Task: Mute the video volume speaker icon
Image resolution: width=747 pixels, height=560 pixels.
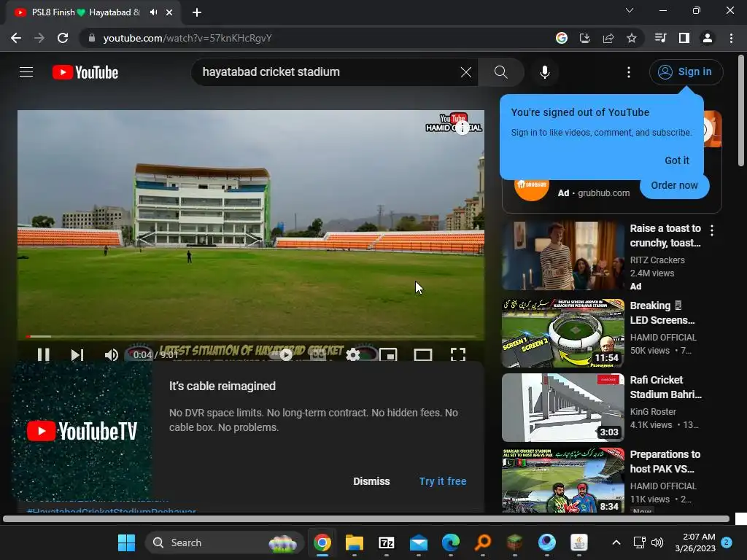Action: click(111, 354)
